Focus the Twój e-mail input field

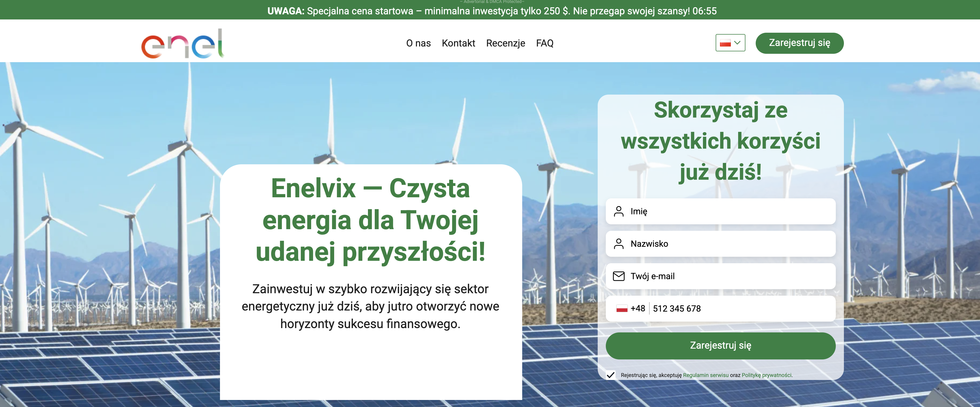click(x=720, y=276)
